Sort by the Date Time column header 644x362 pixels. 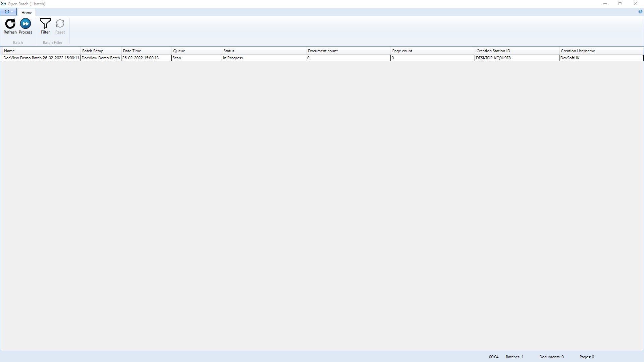coord(146,51)
